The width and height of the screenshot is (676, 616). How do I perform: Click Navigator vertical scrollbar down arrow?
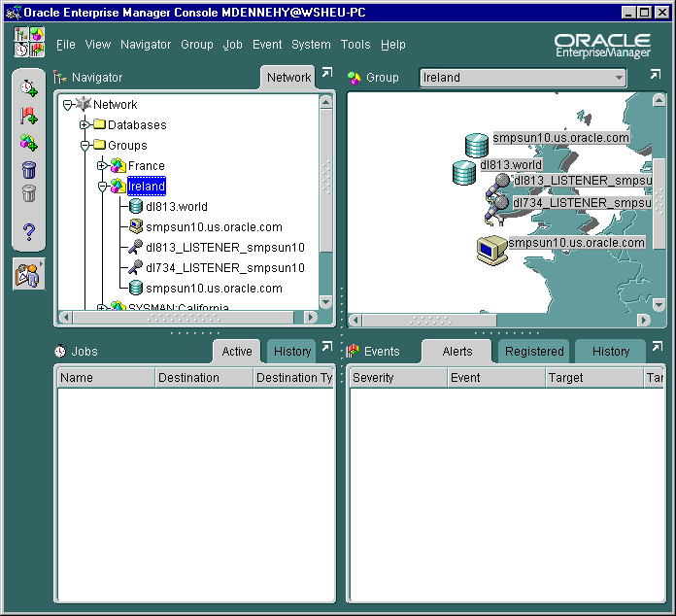point(326,302)
